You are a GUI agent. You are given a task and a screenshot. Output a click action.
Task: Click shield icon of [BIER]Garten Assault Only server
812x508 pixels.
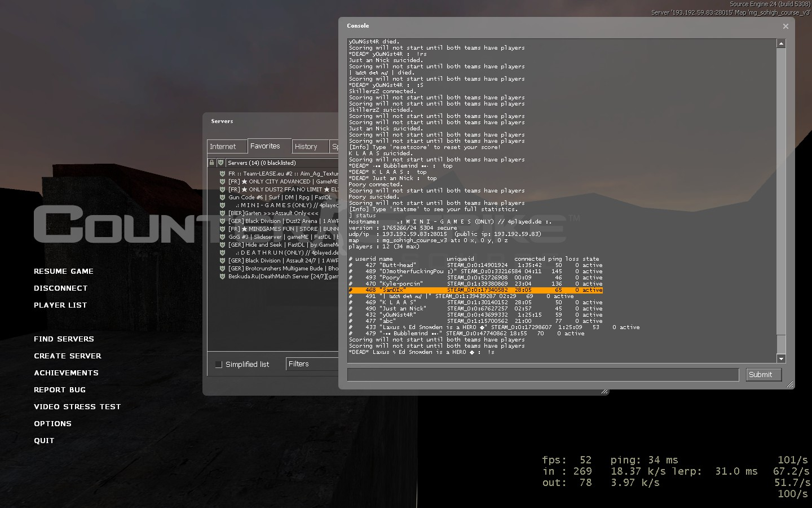(222, 213)
